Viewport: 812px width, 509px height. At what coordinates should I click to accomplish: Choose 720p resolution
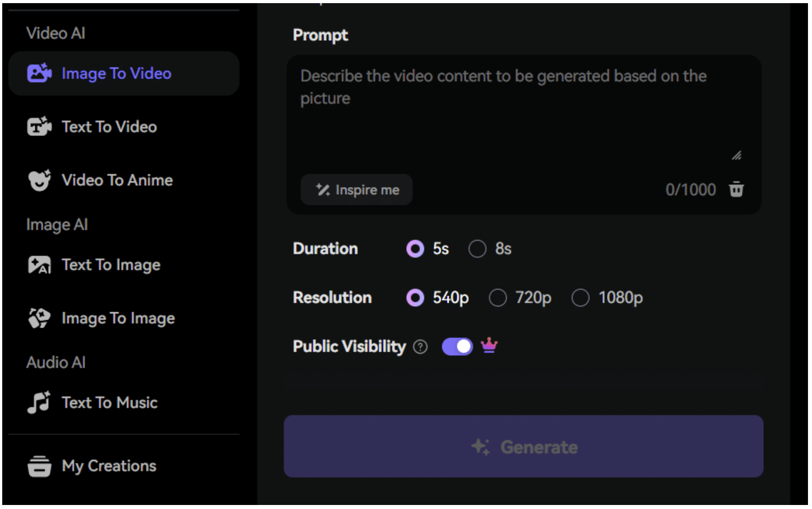point(520,297)
